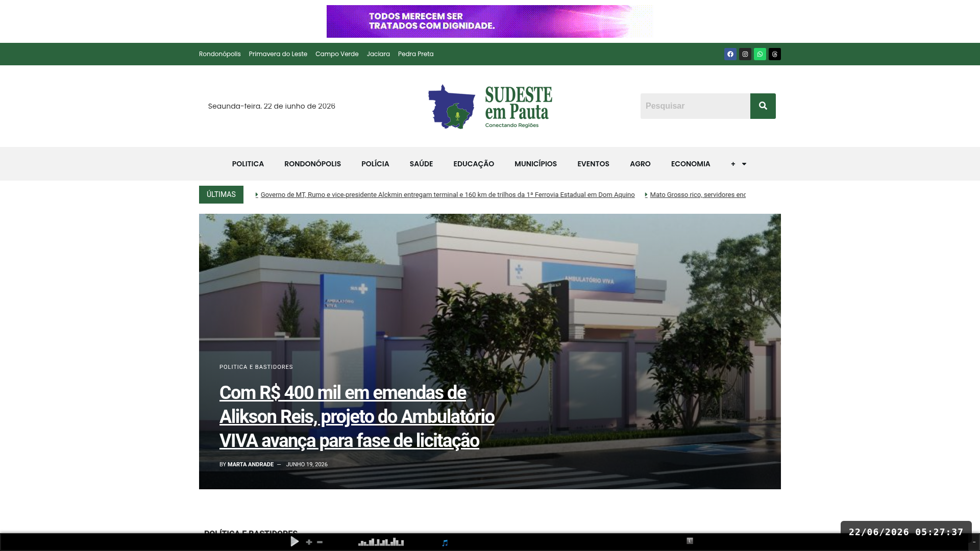Open the WhatsApp contact icon
The width and height of the screenshot is (980, 551).
pyautogui.click(x=760, y=54)
